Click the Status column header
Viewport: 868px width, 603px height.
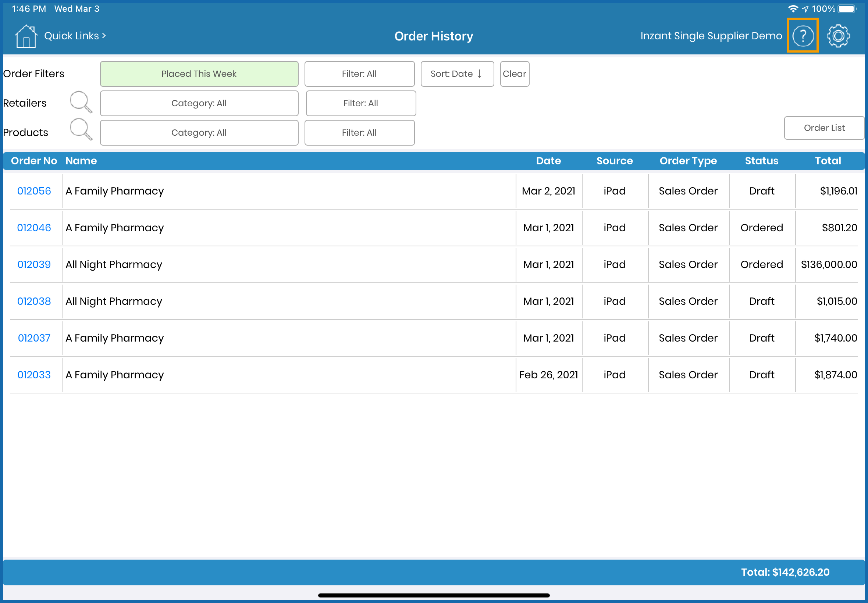tap(761, 161)
